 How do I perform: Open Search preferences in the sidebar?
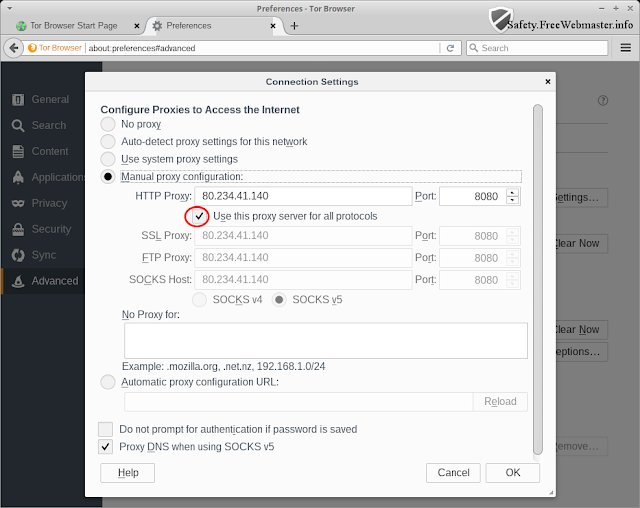pyautogui.click(x=41, y=125)
